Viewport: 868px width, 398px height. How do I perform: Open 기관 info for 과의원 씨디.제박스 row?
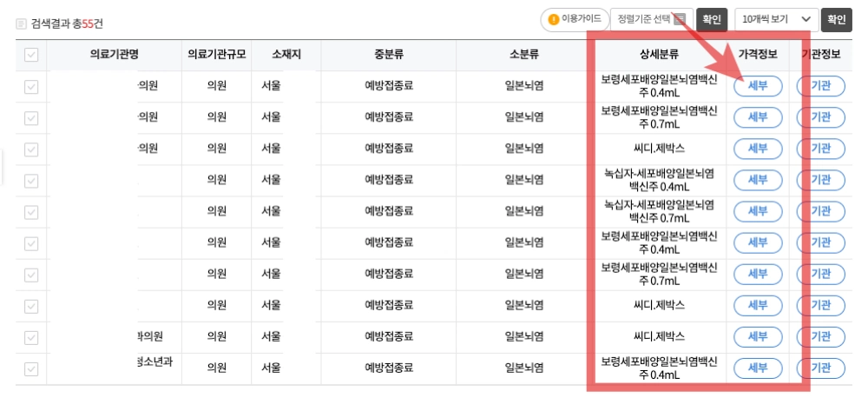[821, 336]
